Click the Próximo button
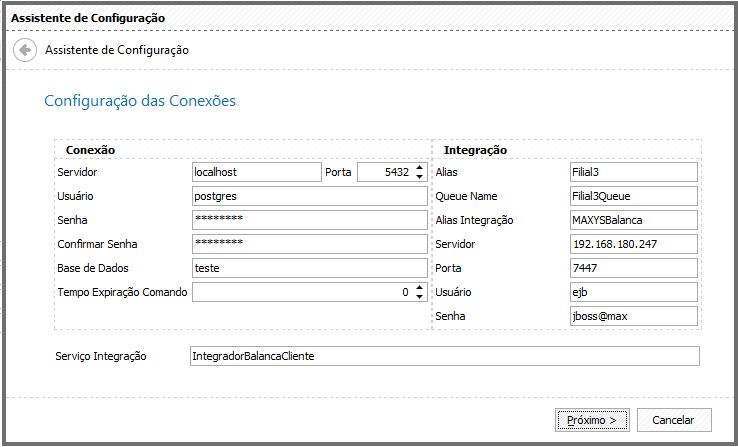The height and width of the screenshot is (447, 738). [x=592, y=420]
